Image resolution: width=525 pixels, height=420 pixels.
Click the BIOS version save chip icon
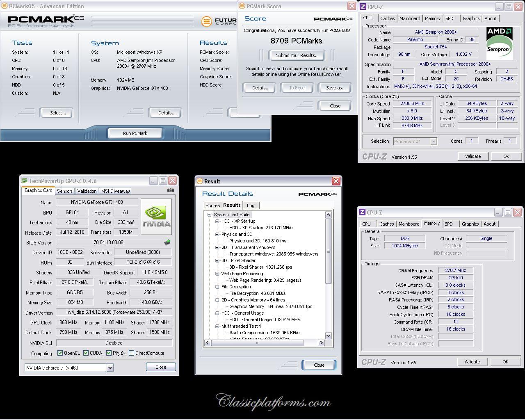[167, 242]
